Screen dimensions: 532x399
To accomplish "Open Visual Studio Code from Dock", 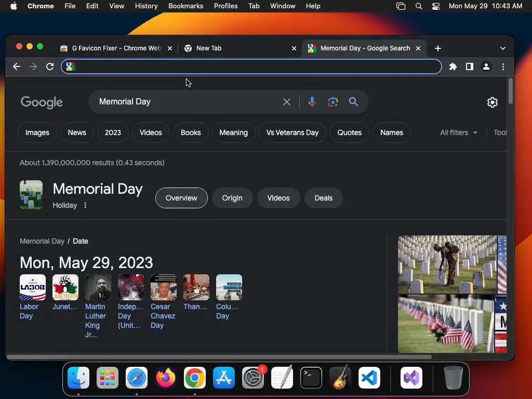I will [369, 378].
